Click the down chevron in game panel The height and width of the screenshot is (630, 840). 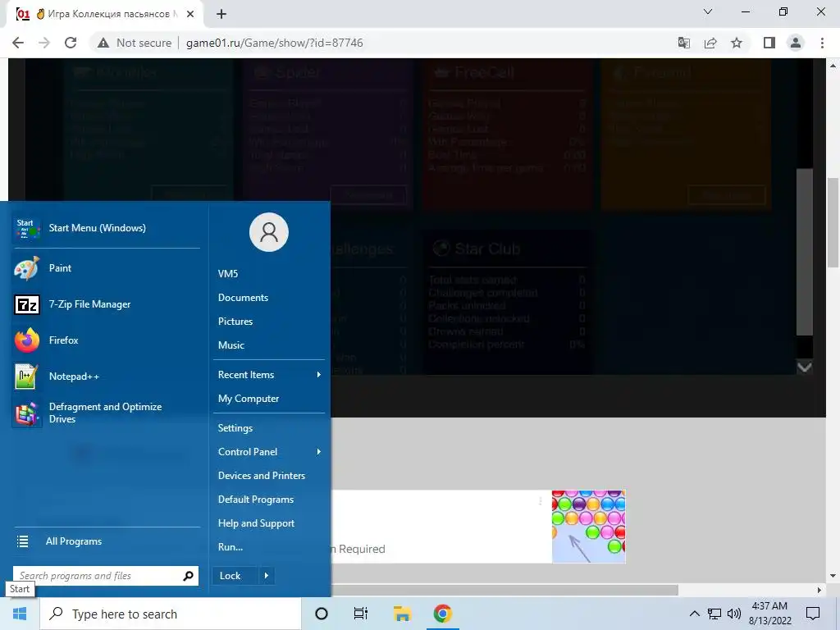[x=805, y=367]
